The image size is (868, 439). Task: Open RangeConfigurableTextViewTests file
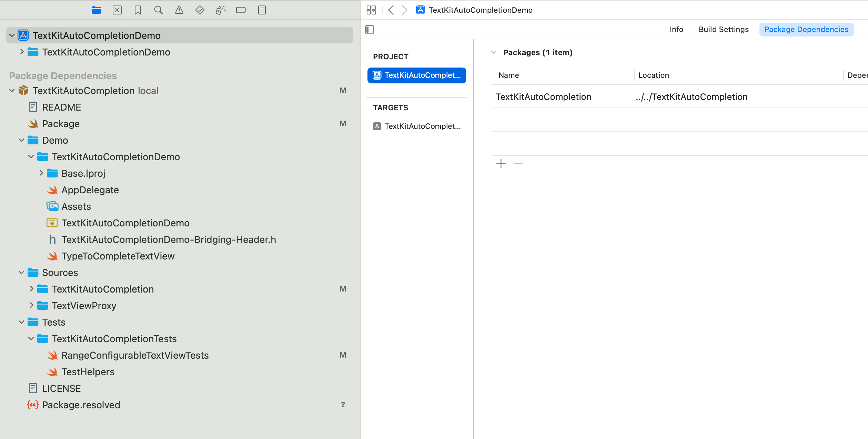135,355
